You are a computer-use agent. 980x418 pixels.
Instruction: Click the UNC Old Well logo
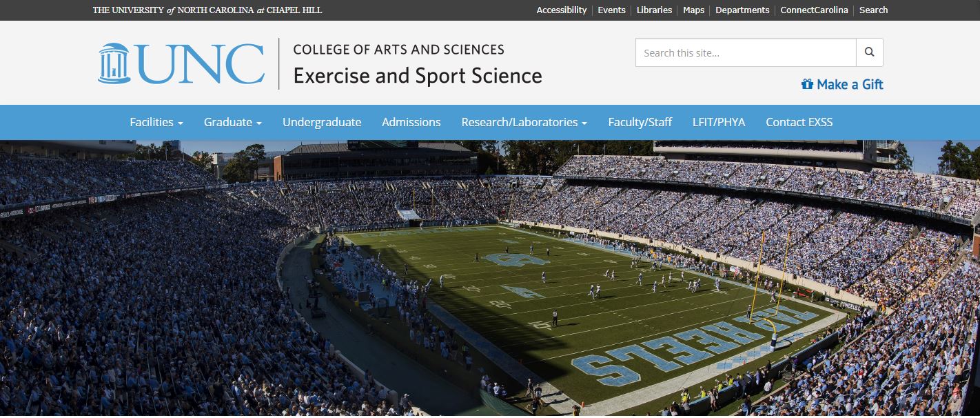[x=114, y=63]
